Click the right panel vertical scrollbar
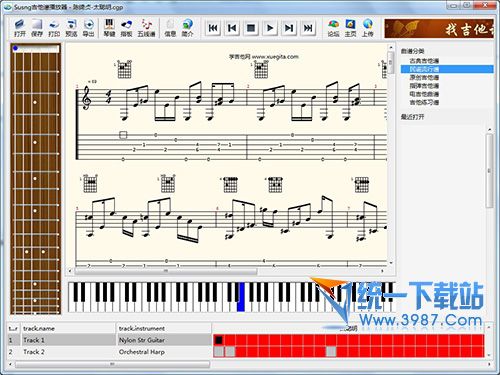The image size is (500, 375). 490,170
